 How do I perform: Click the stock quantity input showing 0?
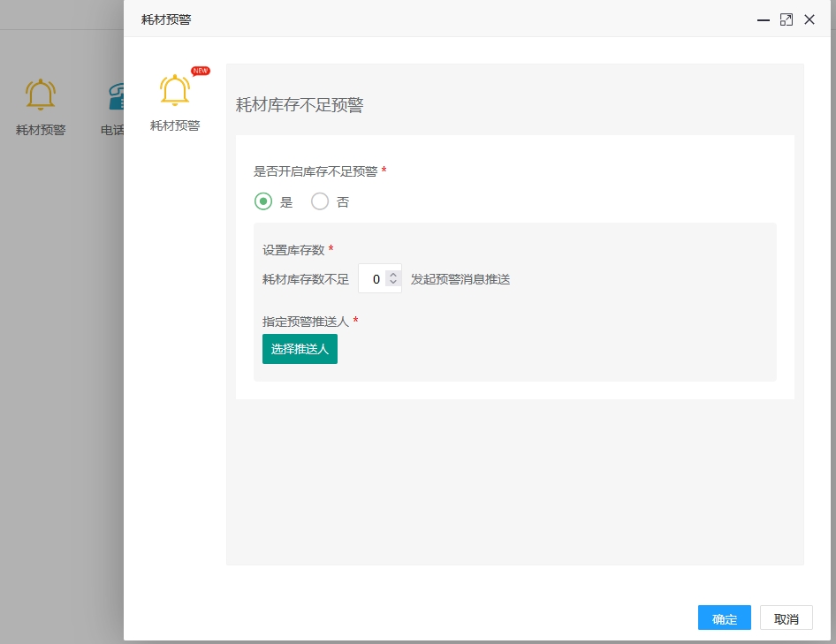click(375, 278)
